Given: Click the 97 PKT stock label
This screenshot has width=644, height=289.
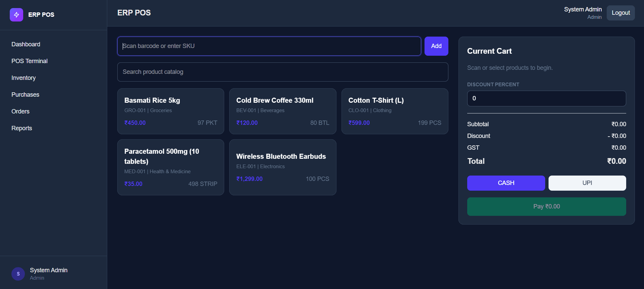Looking at the screenshot, I should click(207, 123).
